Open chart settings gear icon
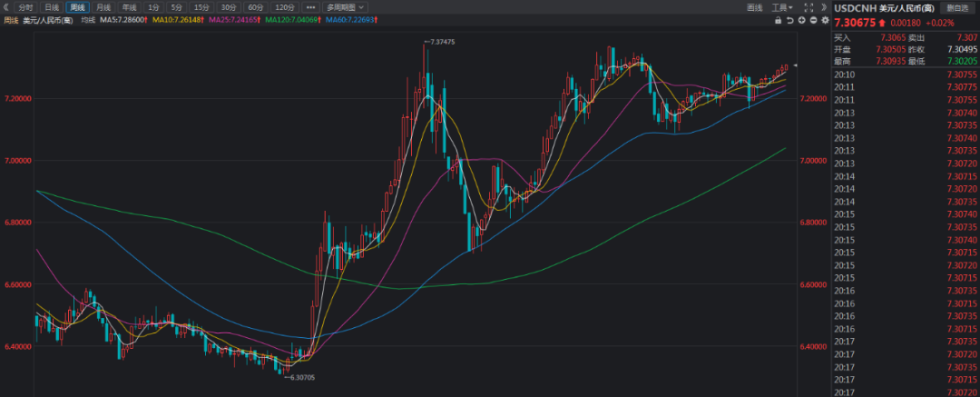The height and width of the screenshot is (397, 980). [x=825, y=20]
